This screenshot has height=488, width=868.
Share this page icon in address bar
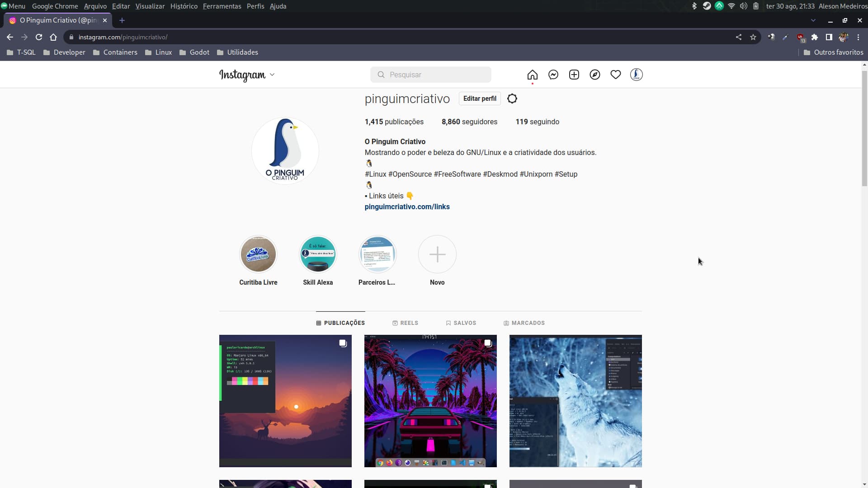[x=739, y=37]
